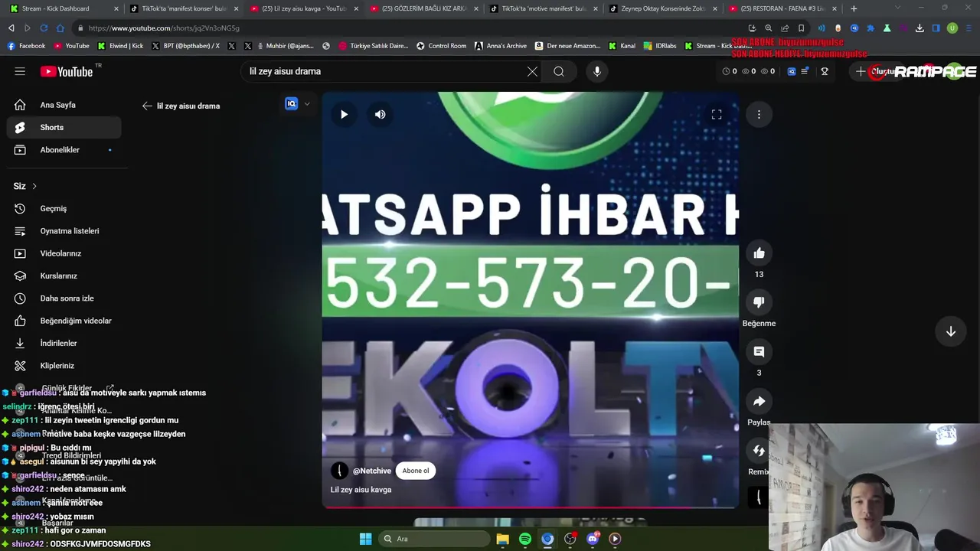
Task: Open the YouTube hamburger guide menu
Action: [x=20, y=71]
